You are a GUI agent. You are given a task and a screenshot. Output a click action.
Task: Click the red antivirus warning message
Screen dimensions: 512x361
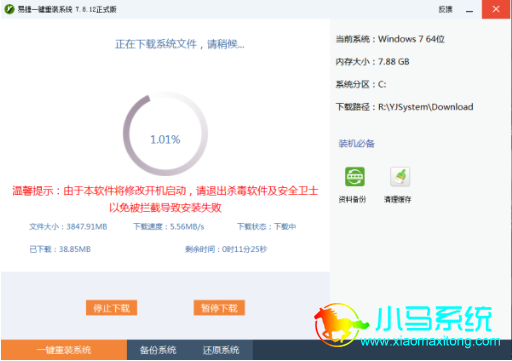coord(165,199)
